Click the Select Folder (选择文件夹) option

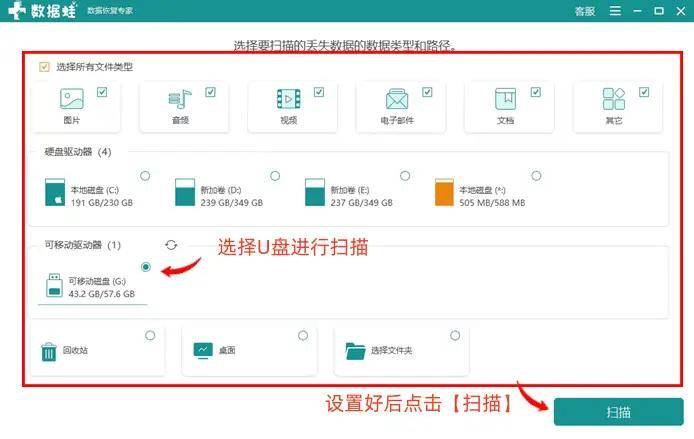coord(390,351)
